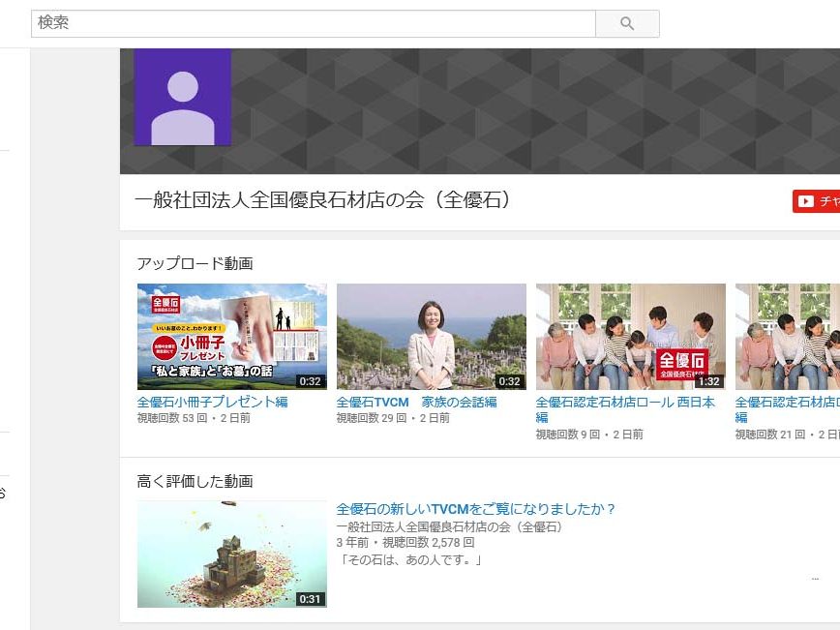Click the 視聴回数 21 回 view count text
Image resolution: width=840 pixels, height=630 pixels.
(769, 435)
